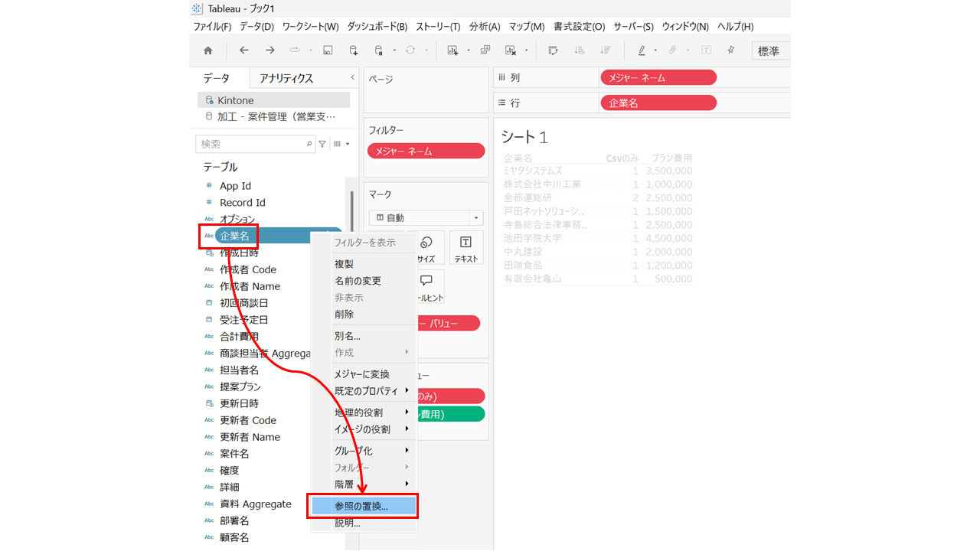Screen dimensions: 980x551
Task: Open the 標準 fit dropdown
Action: [771, 51]
